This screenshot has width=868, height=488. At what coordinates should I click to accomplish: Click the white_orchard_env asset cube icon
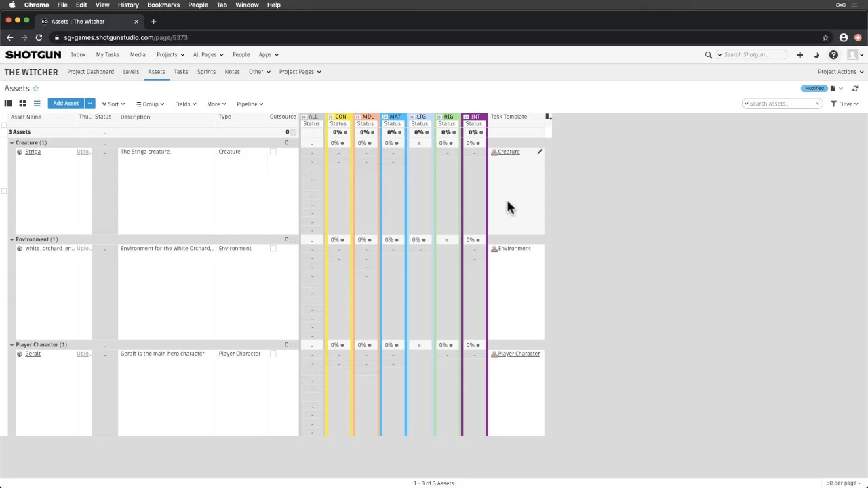point(20,249)
